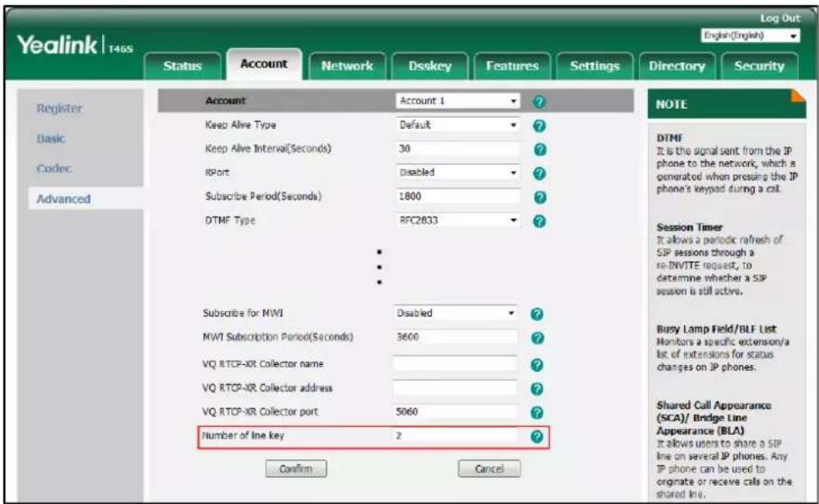Image resolution: width=819 pixels, height=504 pixels.
Task: Click help icon for Number of line key
Action: tap(536, 437)
